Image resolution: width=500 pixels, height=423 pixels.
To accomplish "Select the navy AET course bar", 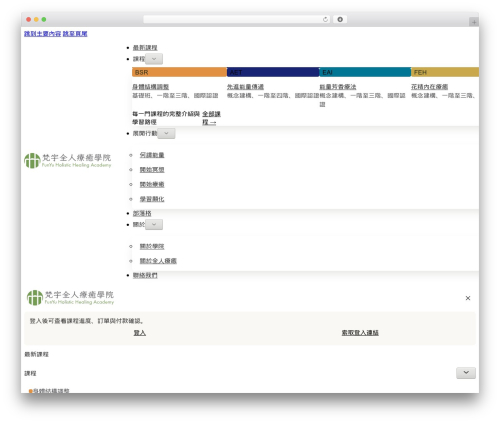I will click(273, 72).
